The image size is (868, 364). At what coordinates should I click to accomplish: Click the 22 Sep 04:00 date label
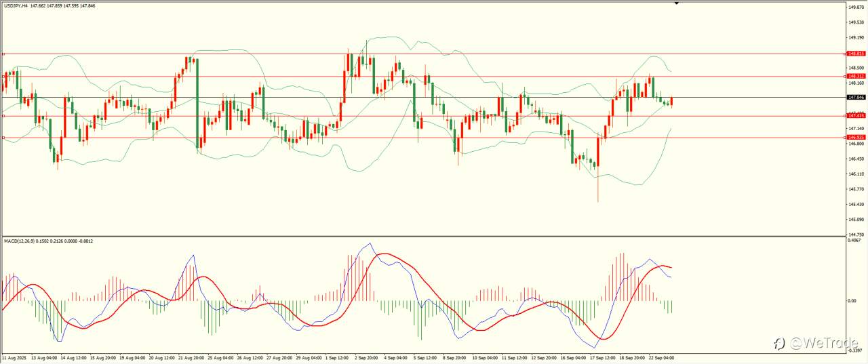pos(661,357)
